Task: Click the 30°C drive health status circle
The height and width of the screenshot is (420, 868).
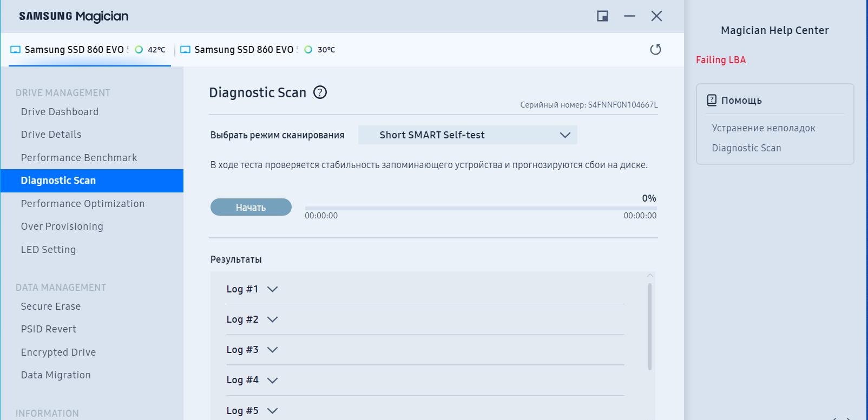Action: (308, 50)
